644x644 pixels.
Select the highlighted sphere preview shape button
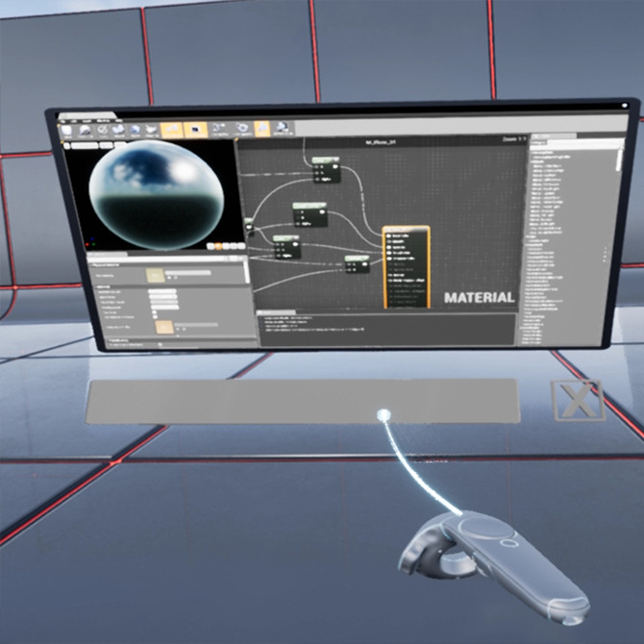point(218,246)
